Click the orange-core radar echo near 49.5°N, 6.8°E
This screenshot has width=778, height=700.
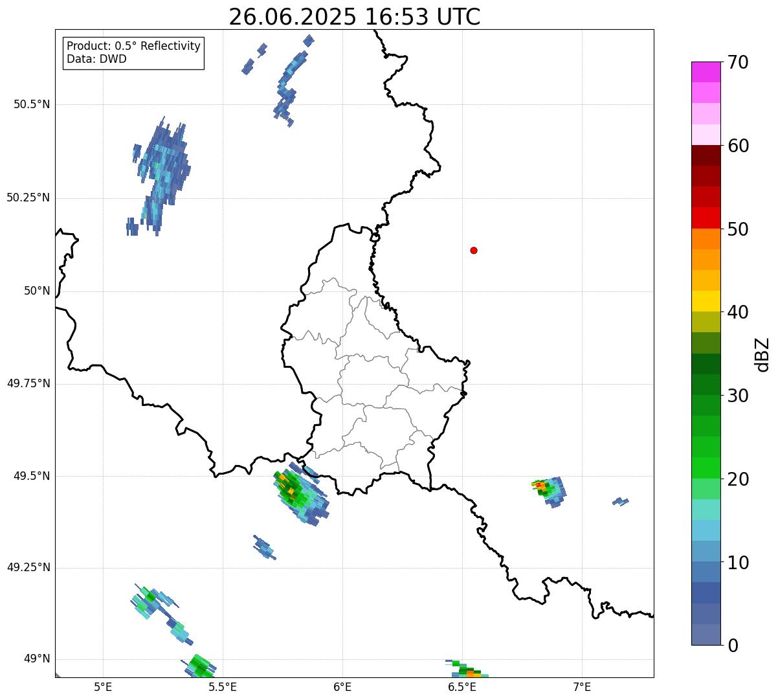pyautogui.click(x=550, y=491)
